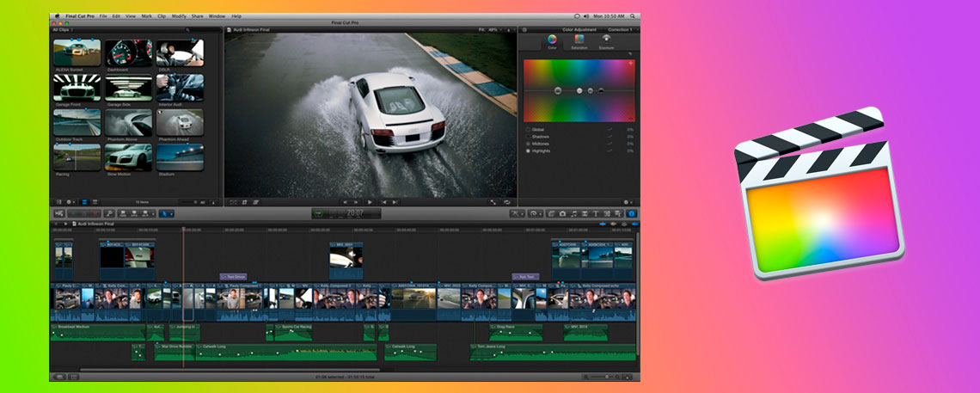The image size is (980, 393).
Task: Open the color board gear menu
Action: [x=627, y=202]
